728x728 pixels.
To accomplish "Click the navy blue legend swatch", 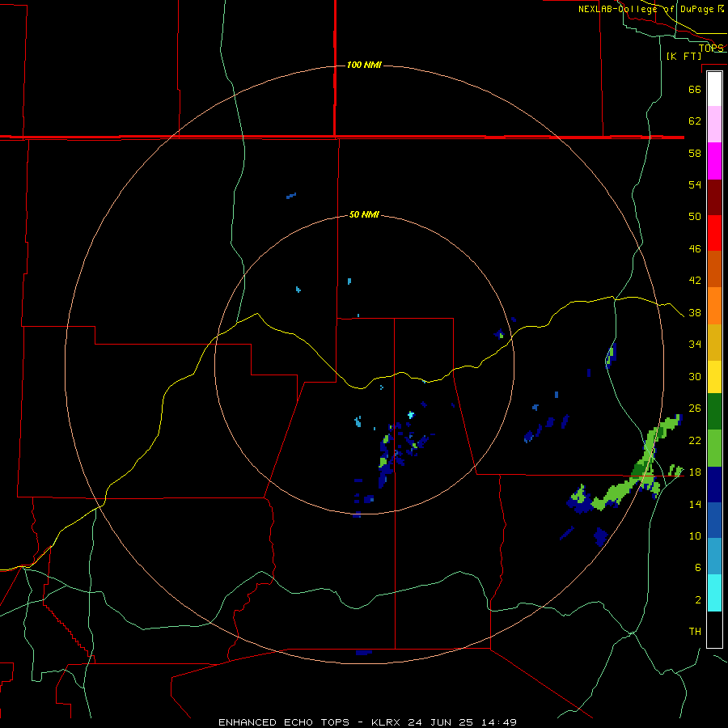I will 714,485.
